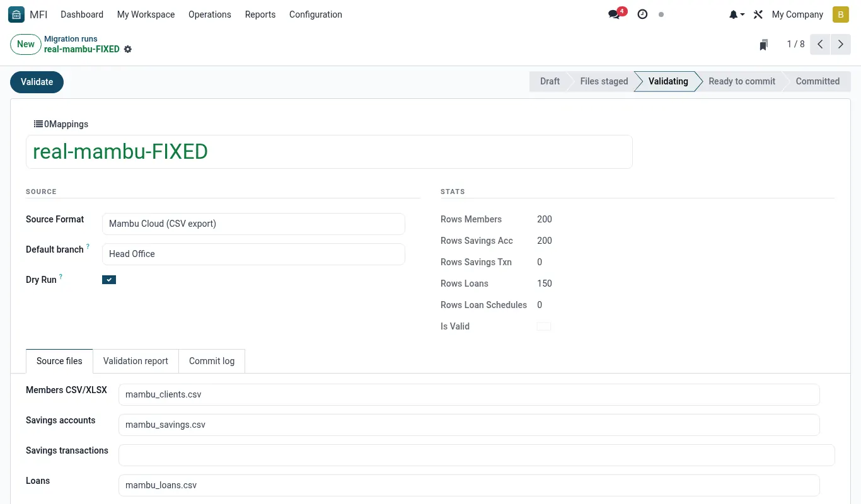The width and height of the screenshot is (861, 504).
Task: Toggle the Dry Run checkbox
Action: click(109, 280)
